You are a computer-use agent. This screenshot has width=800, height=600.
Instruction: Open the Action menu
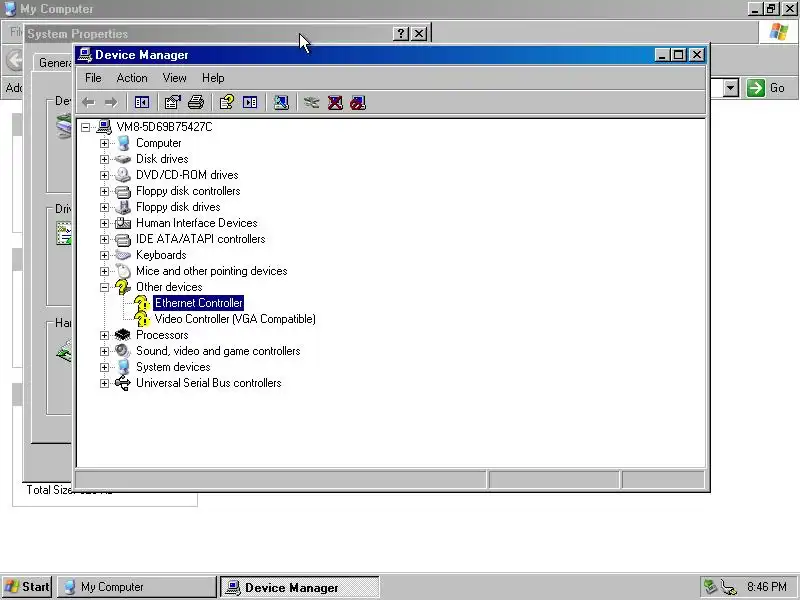point(132,78)
